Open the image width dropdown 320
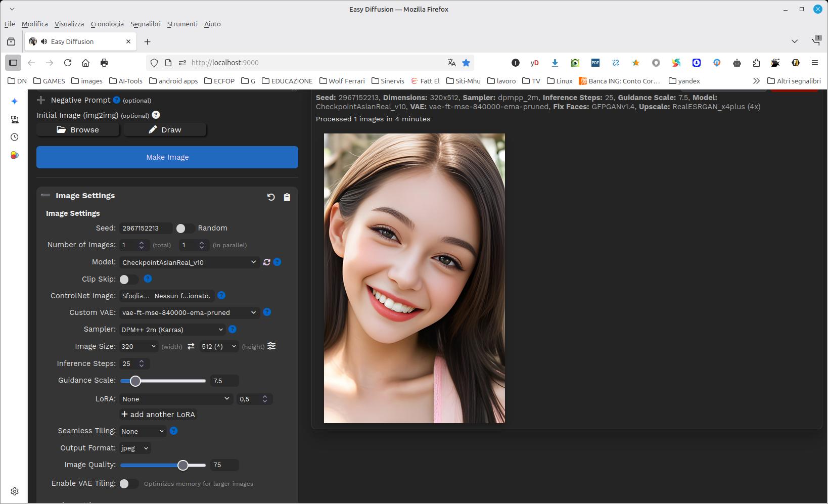The width and height of the screenshot is (828, 504). (139, 346)
